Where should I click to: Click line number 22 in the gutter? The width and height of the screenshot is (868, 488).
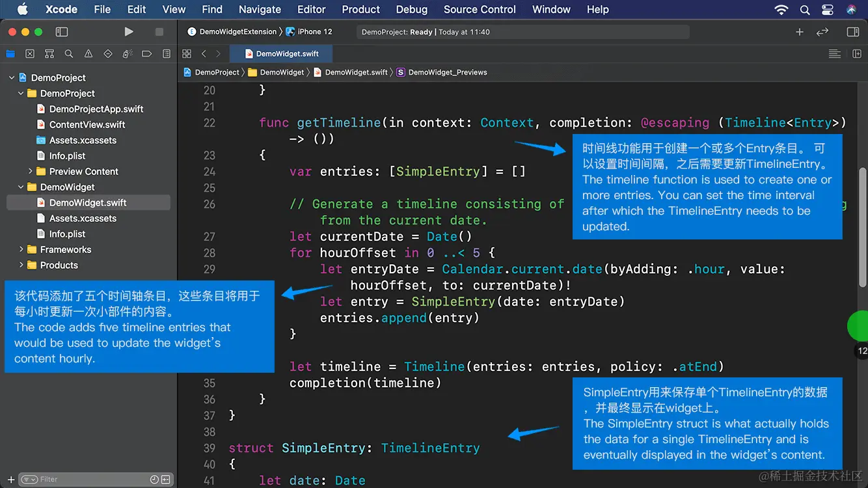pyautogui.click(x=209, y=122)
